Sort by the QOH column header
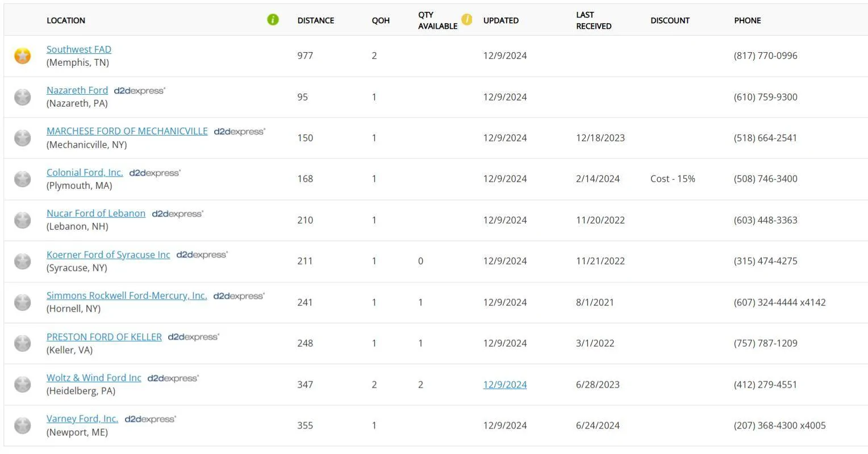Image resolution: width=868 pixels, height=454 pixels. (x=381, y=20)
